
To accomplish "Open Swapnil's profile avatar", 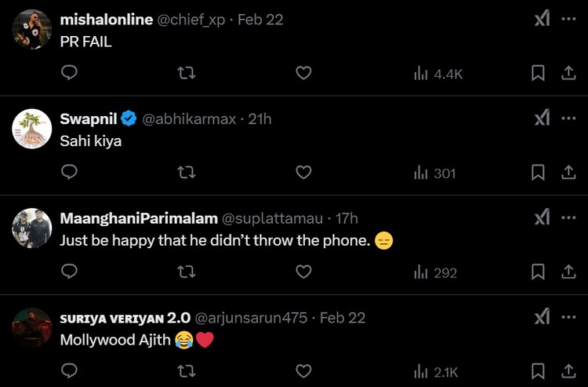I will [x=32, y=129].
